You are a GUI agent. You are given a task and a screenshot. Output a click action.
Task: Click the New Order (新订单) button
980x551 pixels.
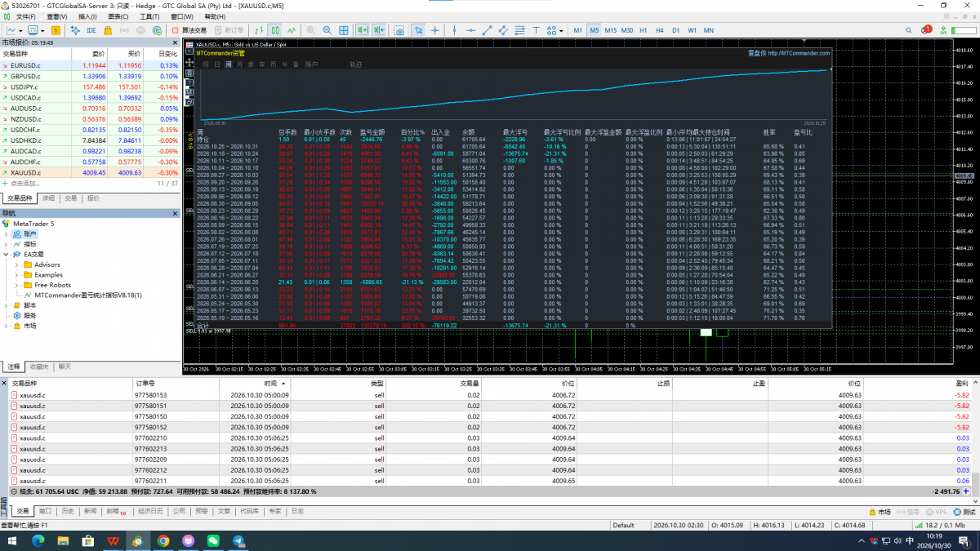[229, 30]
